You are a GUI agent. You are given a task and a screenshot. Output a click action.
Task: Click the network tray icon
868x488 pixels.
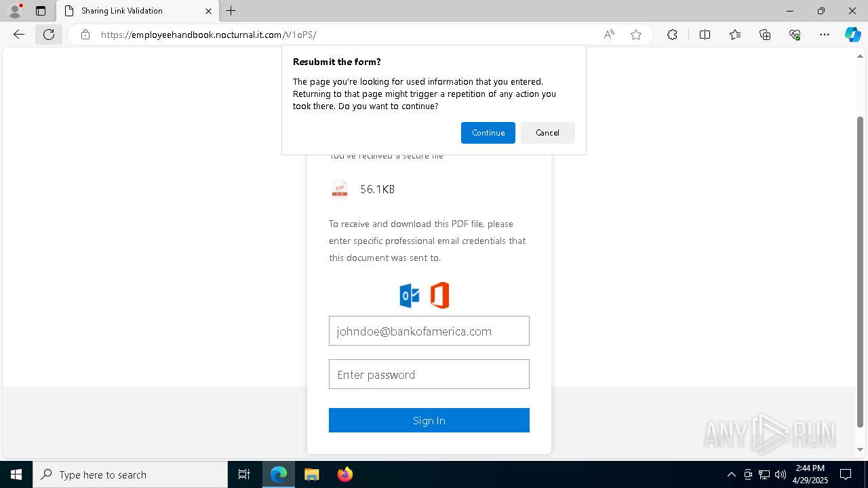tap(764, 474)
